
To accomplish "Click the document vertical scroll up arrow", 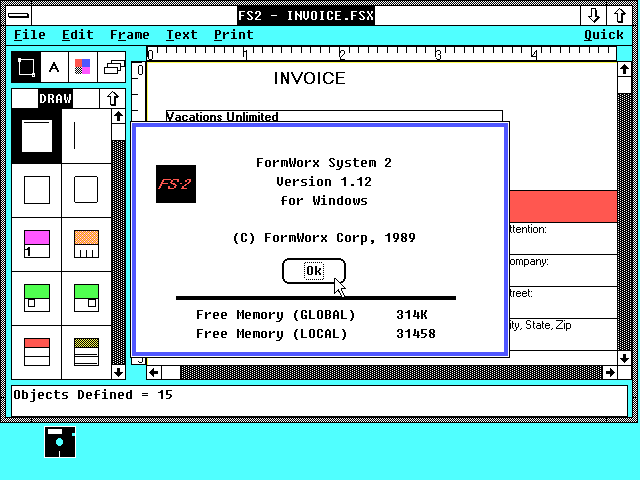I will tap(624, 69).
